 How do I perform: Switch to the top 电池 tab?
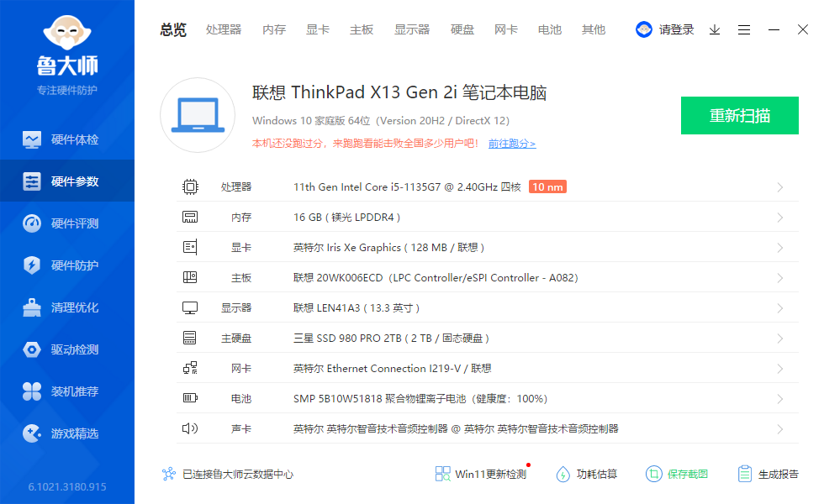tap(550, 29)
